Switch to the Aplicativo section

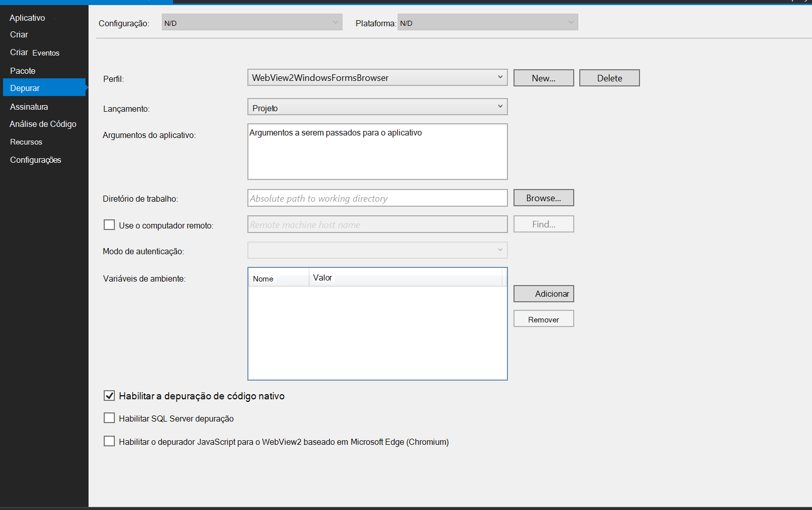click(x=27, y=17)
